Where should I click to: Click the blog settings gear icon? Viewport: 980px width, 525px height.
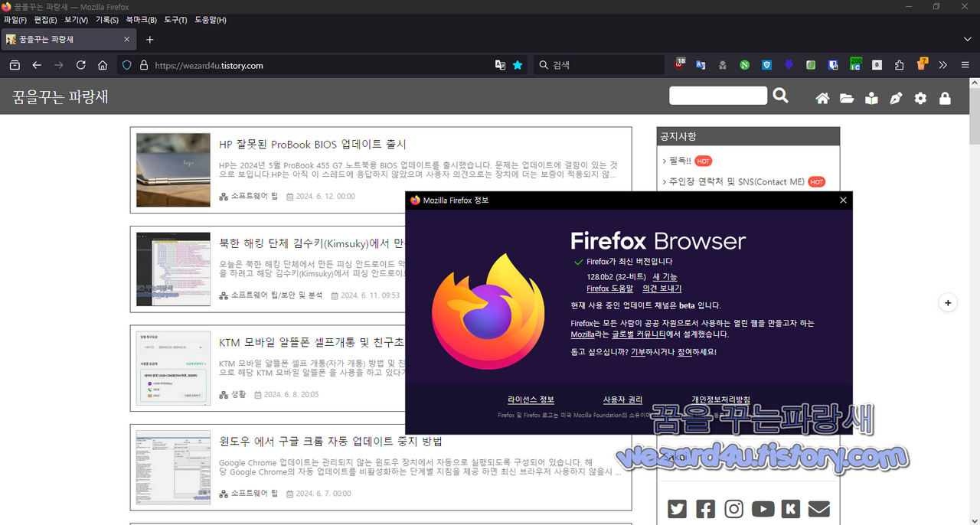click(x=920, y=98)
